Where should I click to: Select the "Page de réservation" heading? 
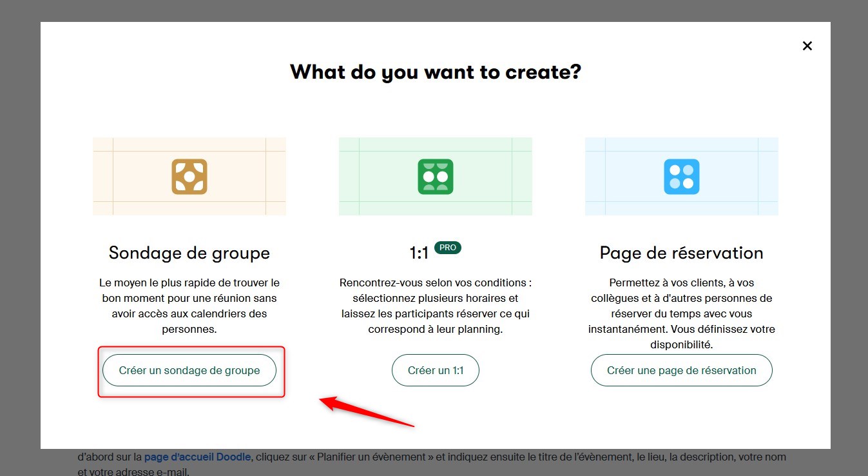682,253
